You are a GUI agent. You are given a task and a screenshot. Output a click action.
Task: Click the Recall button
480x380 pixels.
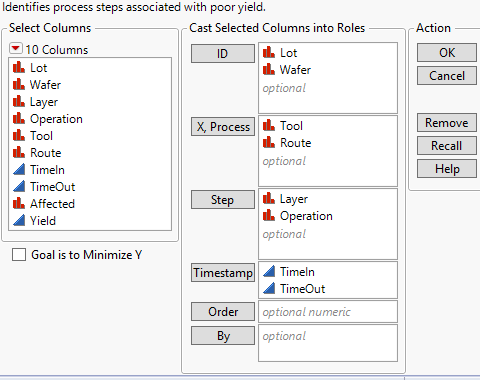tap(447, 146)
